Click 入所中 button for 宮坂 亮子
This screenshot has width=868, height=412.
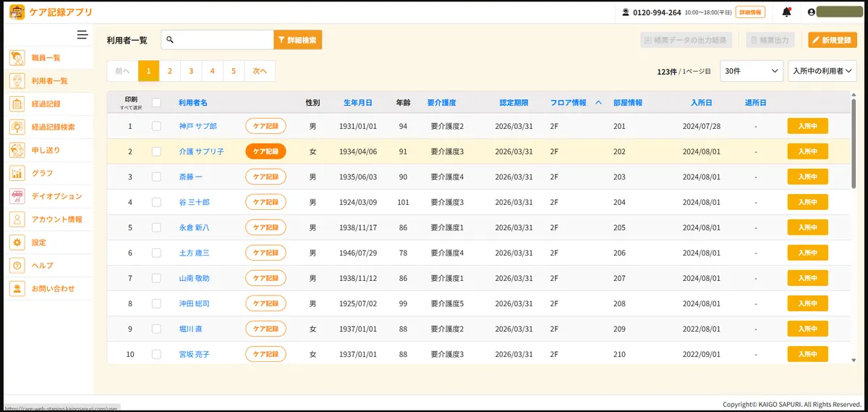point(807,354)
